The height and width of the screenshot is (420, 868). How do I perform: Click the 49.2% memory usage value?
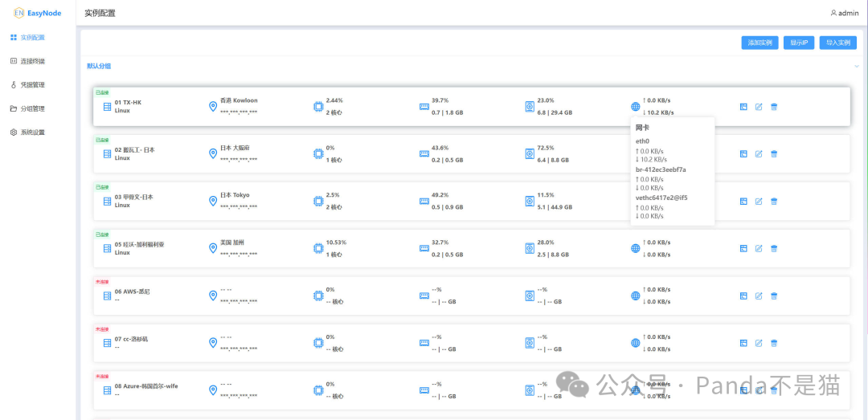(440, 195)
